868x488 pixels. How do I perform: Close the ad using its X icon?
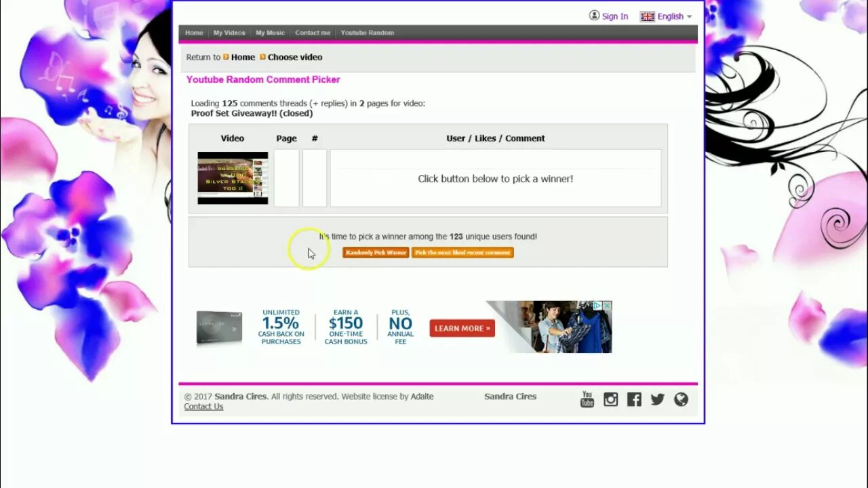tap(607, 306)
